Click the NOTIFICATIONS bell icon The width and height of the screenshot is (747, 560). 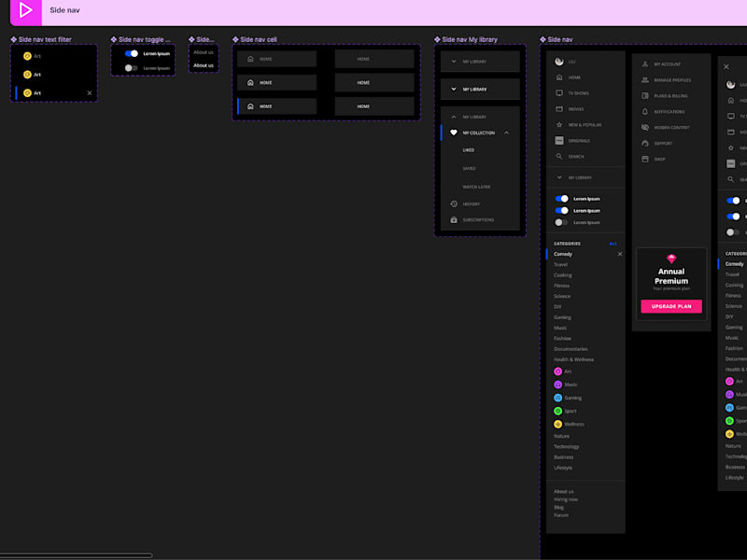tap(645, 111)
